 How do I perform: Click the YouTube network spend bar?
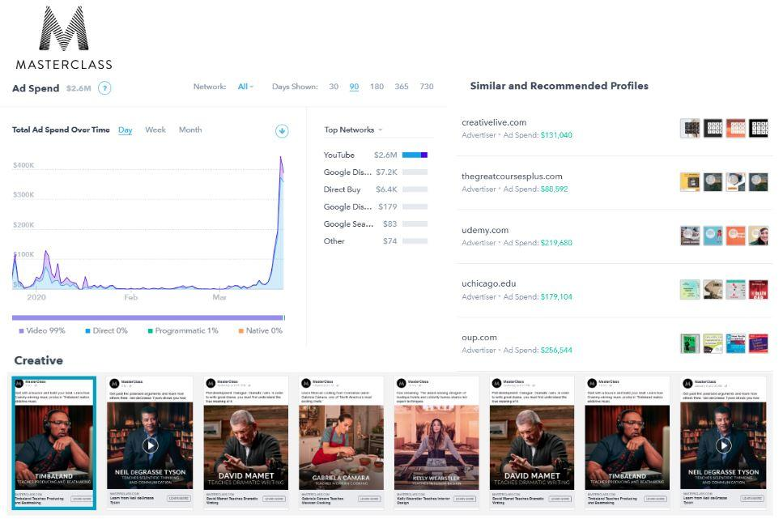[x=415, y=155]
